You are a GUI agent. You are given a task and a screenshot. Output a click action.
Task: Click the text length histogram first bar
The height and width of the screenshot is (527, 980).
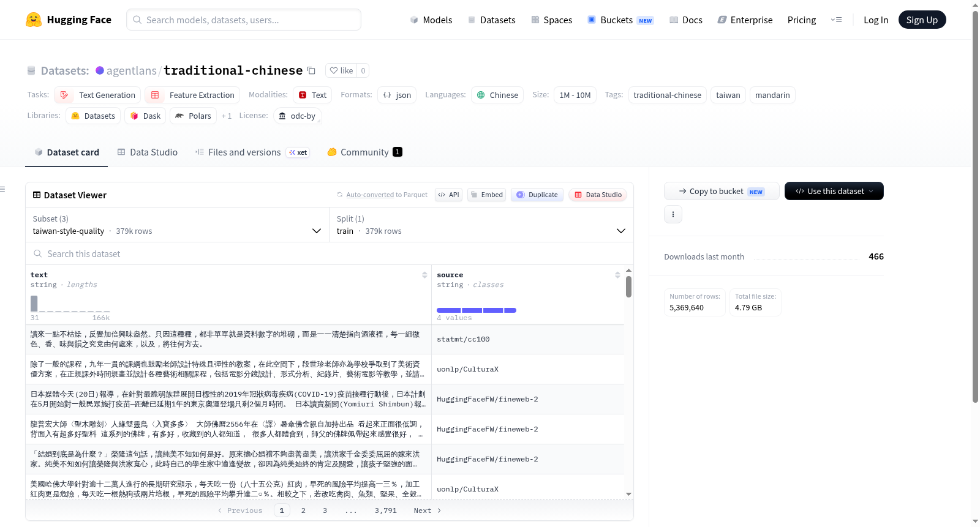pos(34,303)
